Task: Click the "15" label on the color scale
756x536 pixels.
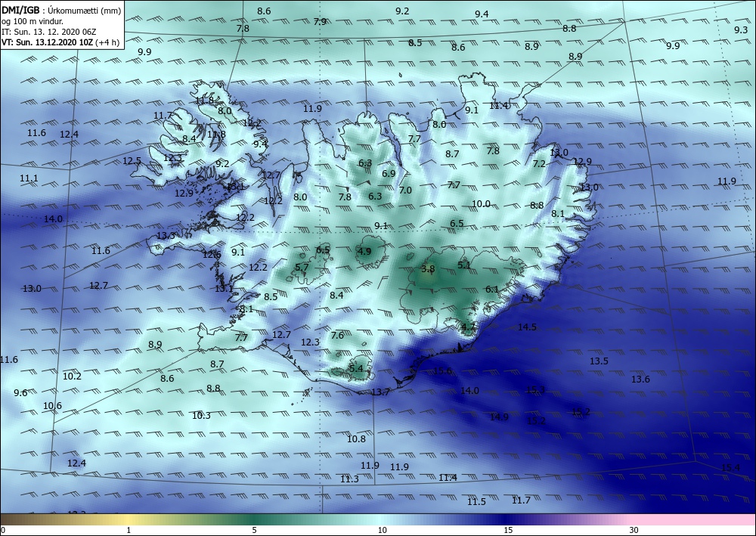Action: (x=508, y=530)
